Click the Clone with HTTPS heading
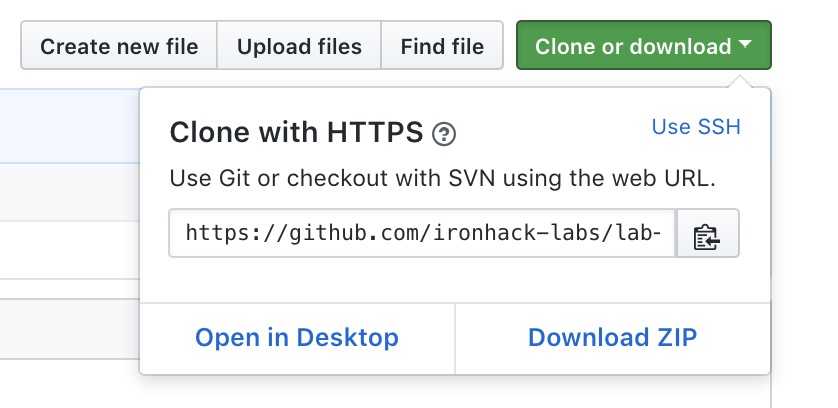 pos(297,132)
